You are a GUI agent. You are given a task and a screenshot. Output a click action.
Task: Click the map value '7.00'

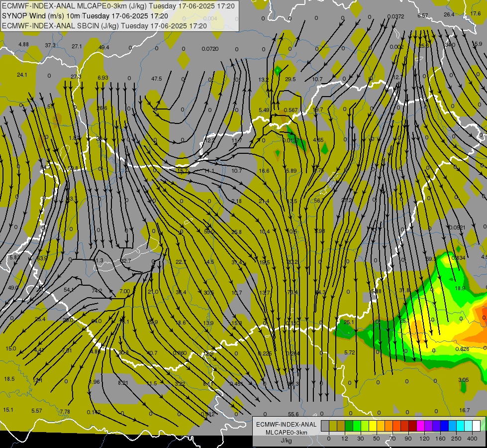coord(124,291)
